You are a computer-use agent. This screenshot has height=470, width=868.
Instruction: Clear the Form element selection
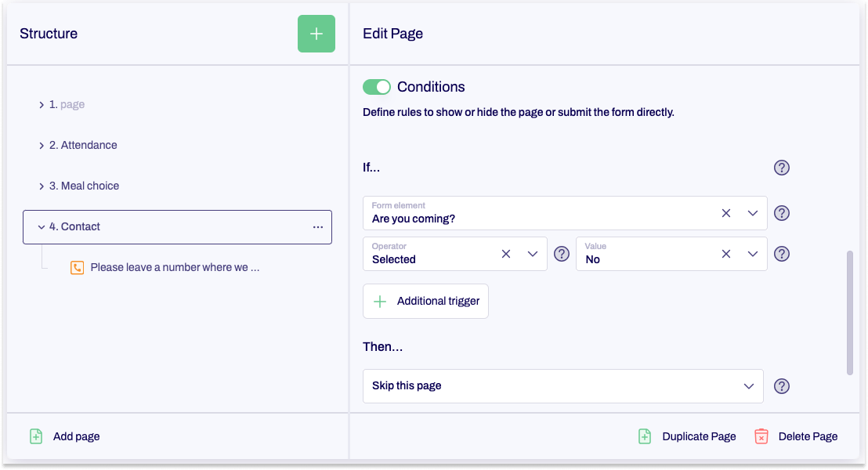[725, 213]
